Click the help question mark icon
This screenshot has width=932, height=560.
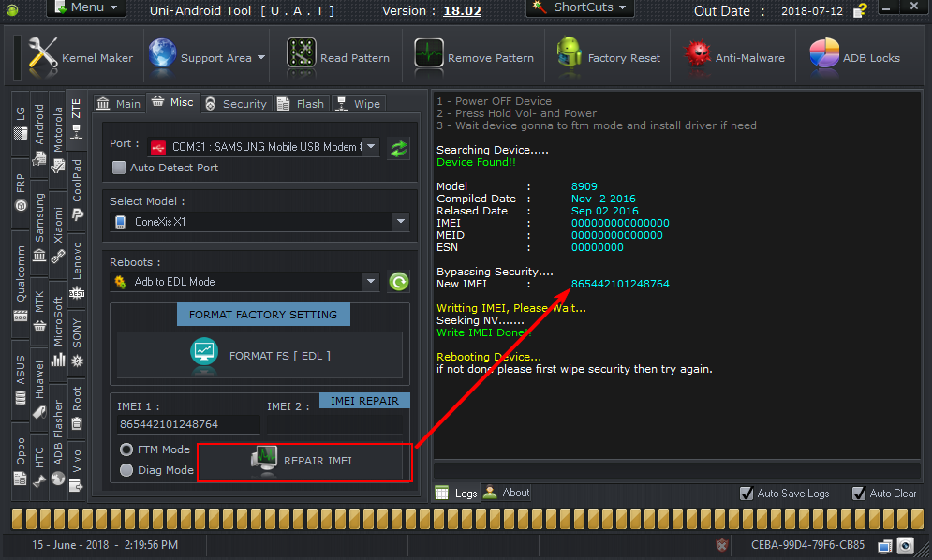click(860, 10)
